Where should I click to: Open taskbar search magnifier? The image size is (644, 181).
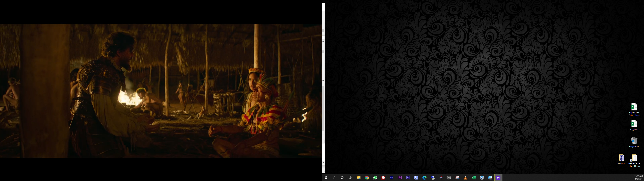pos(334,178)
